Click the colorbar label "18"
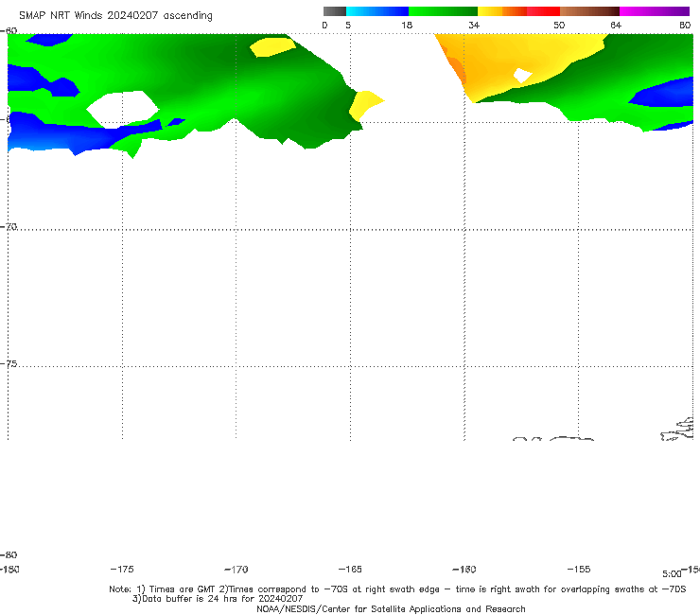Image resolution: width=700 pixels, height=615 pixels. tap(407, 25)
